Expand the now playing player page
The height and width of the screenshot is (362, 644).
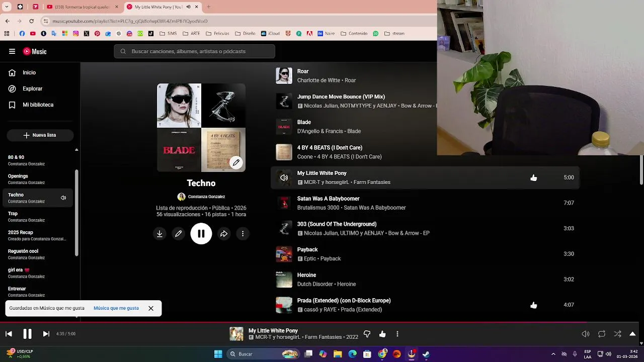(632, 334)
